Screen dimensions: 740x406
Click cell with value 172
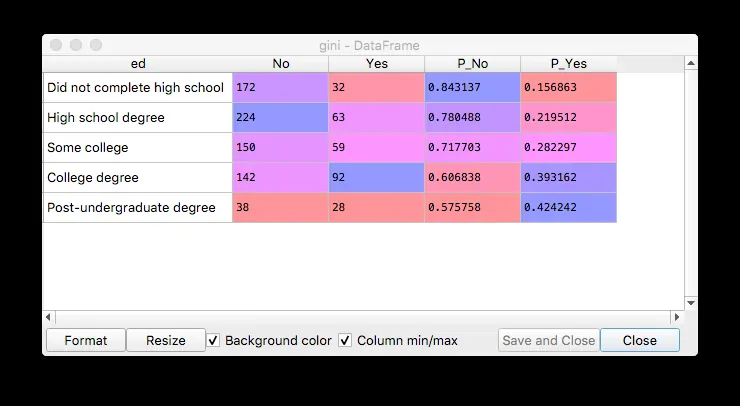click(x=281, y=87)
